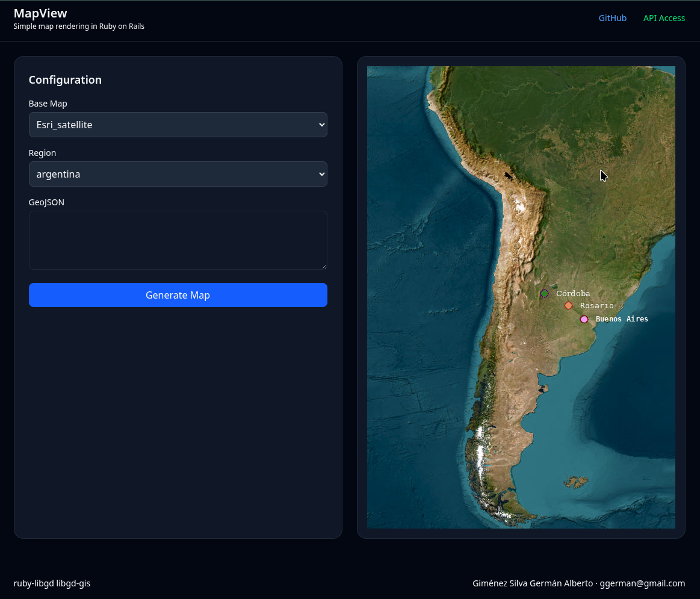Click the green Córdoba map marker
The width and height of the screenshot is (700, 599).
pyautogui.click(x=545, y=293)
